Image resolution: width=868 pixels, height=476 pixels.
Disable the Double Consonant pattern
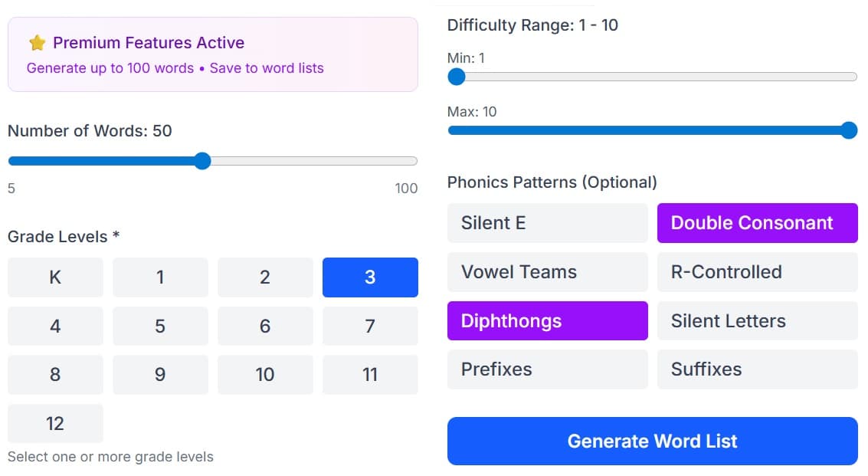(757, 222)
